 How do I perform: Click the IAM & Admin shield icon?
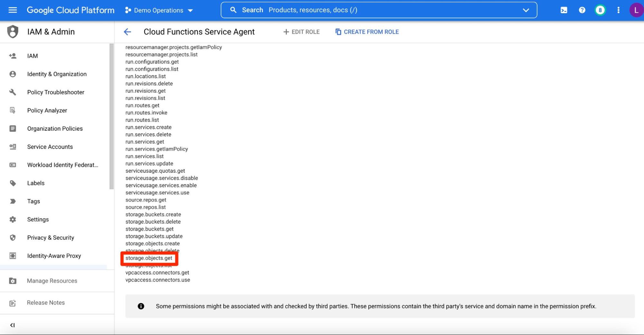click(x=13, y=32)
